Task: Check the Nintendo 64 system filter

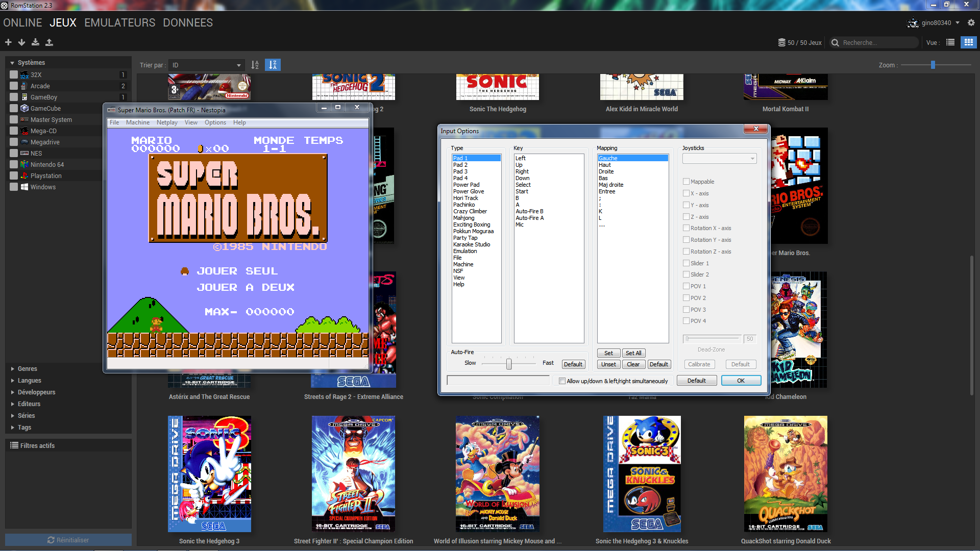Action: pyautogui.click(x=14, y=164)
